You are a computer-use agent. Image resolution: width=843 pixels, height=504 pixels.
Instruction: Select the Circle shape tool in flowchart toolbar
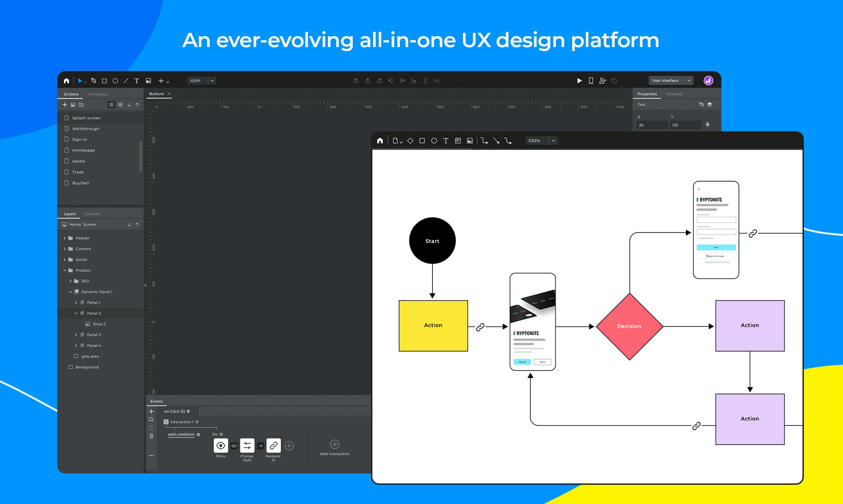[434, 141]
